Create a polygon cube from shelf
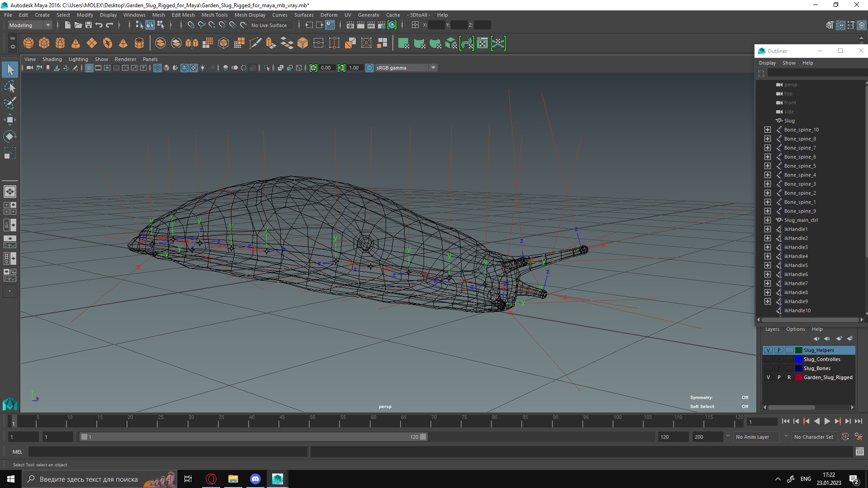868x488 pixels. coord(44,43)
